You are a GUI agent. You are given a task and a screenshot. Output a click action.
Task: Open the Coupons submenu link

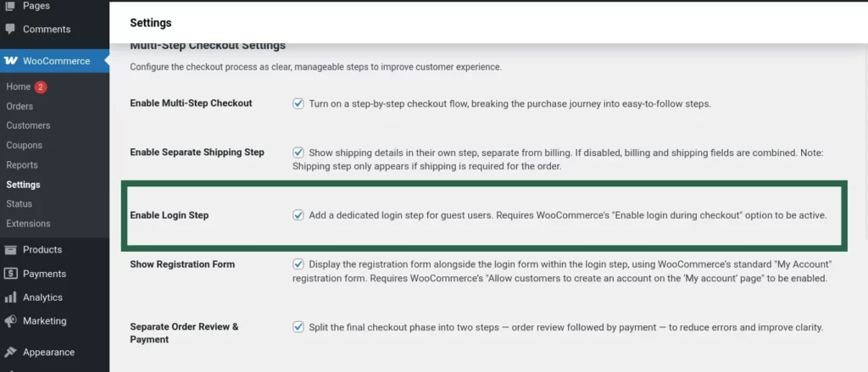(x=24, y=145)
